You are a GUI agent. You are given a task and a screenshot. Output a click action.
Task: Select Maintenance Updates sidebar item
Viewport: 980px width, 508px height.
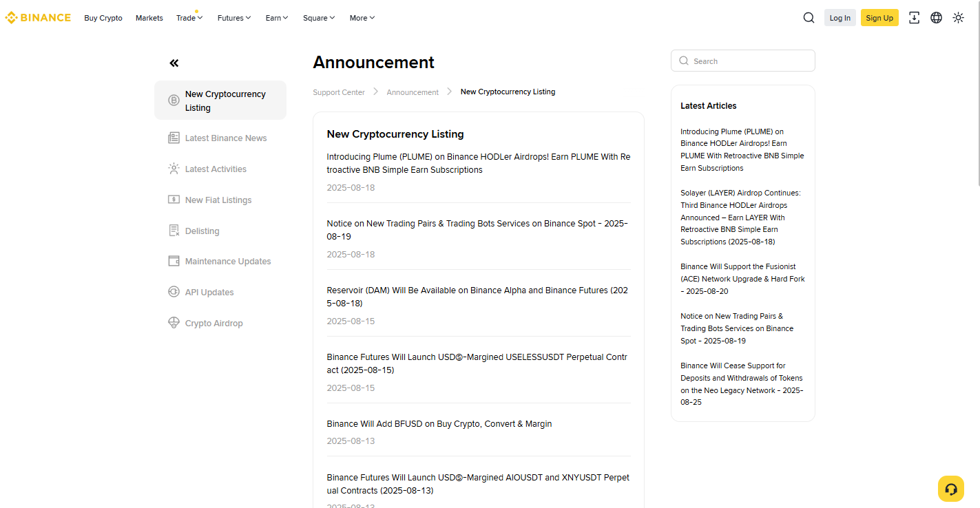pyautogui.click(x=220, y=261)
